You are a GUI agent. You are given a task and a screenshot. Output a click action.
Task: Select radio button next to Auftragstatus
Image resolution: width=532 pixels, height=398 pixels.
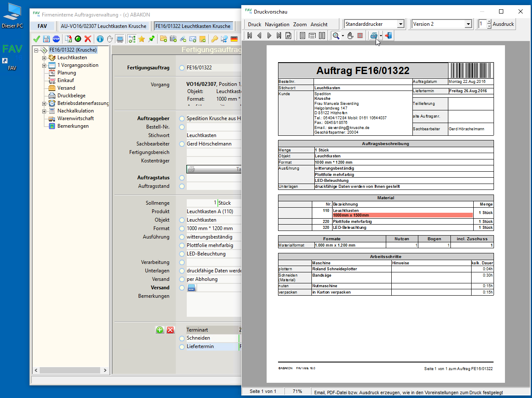[x=182, y=178]
